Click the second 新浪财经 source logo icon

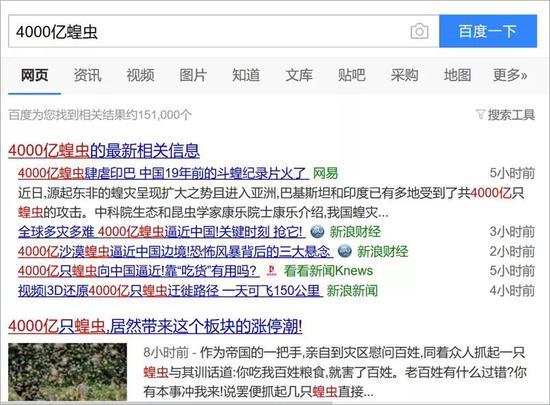point(344,251)
